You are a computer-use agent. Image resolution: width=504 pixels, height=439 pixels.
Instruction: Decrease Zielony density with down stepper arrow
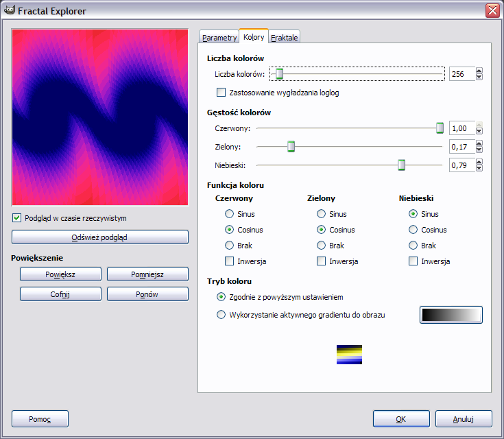pos(479,150)
